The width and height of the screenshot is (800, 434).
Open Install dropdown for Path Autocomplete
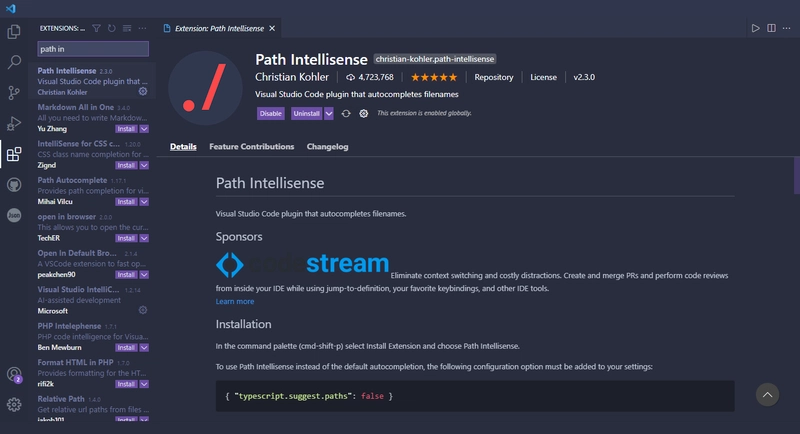tap(144, 202)
